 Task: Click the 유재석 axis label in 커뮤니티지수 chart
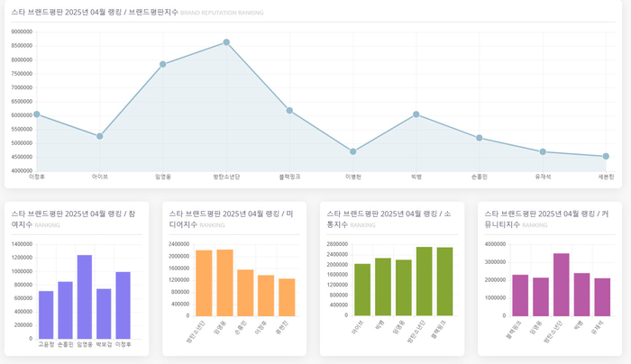tap(598, 327)
